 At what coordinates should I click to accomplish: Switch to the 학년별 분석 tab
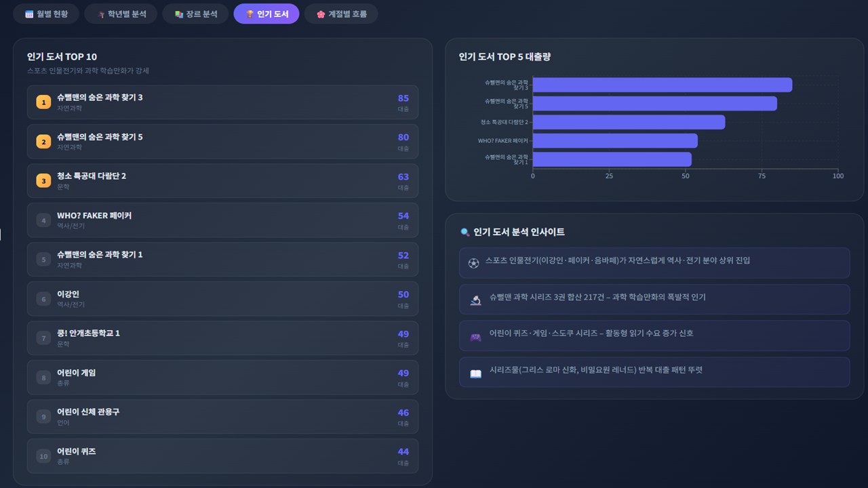coord(121,14)
